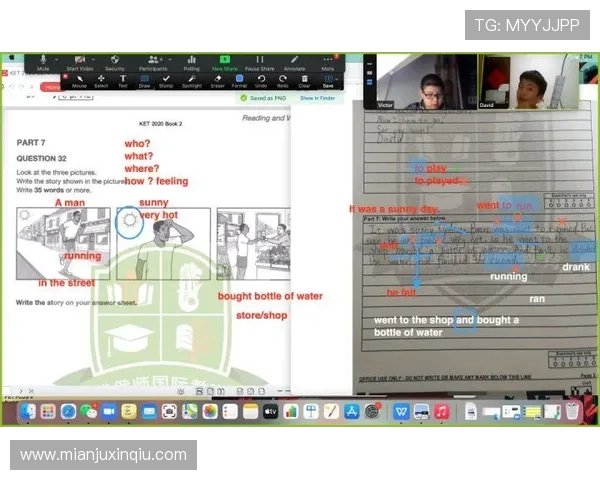
Task: Clear annotations with the trash icon
Action: [305, 80]
